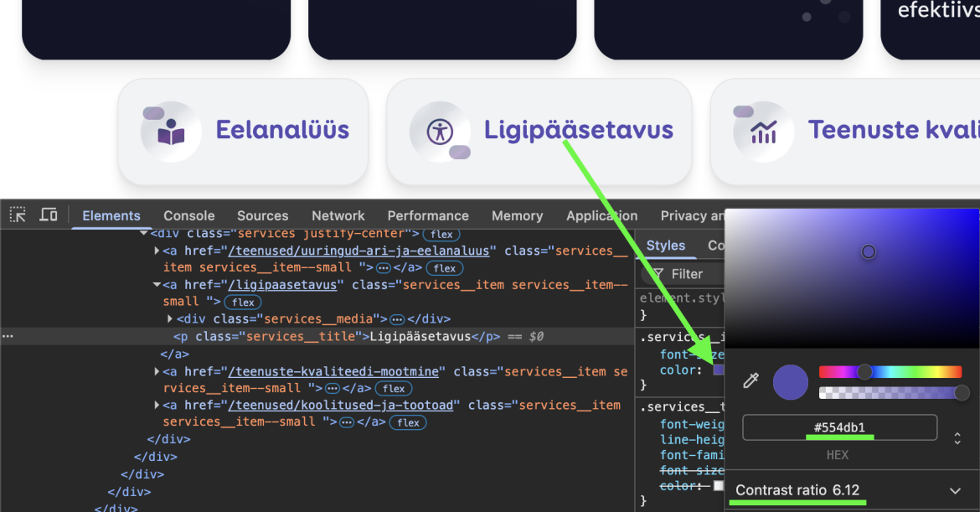Toggle the device toolbar icon
Image resolution: width=980 pixels, height=512 pixels.
pyautogui.click(x=48, y=215)
